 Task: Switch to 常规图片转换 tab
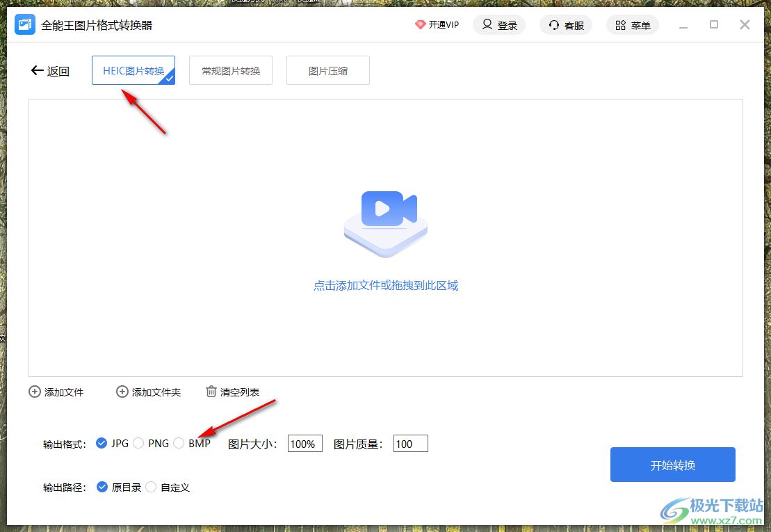pos(231,70)
